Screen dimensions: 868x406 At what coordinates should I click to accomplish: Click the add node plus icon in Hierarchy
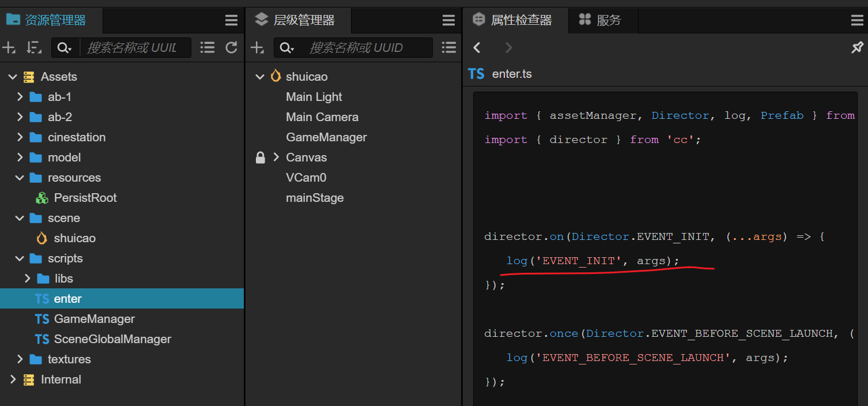(257, 48)
